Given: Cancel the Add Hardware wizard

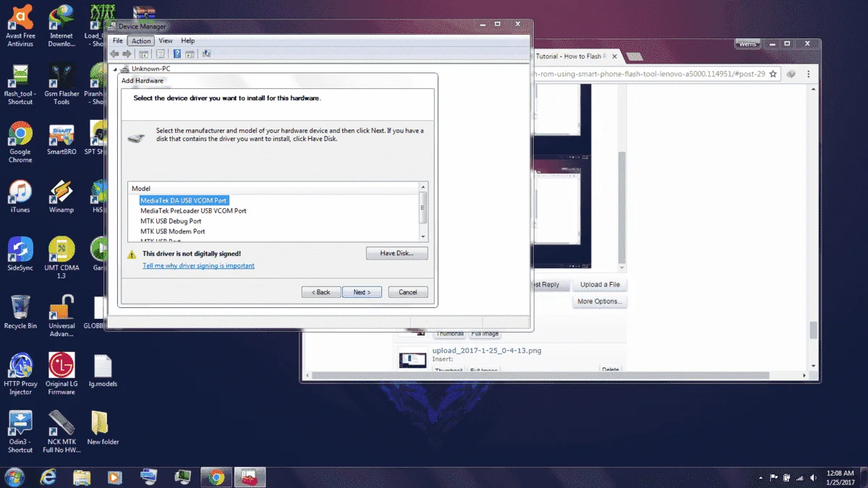Looking at the screenshot, I should click(408, 292).
